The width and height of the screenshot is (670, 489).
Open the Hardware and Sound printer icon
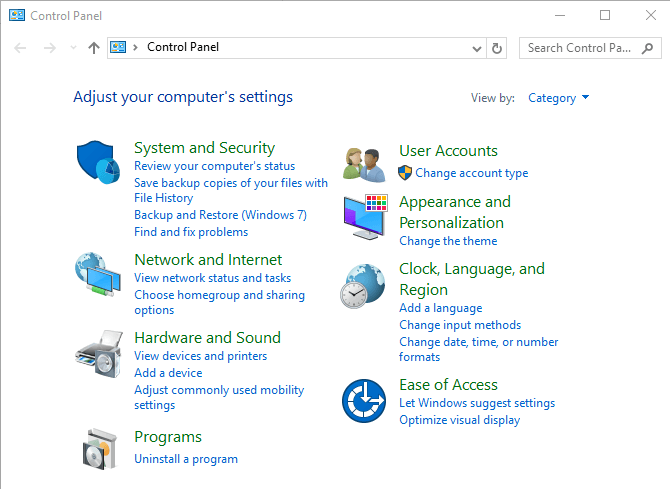99,354
